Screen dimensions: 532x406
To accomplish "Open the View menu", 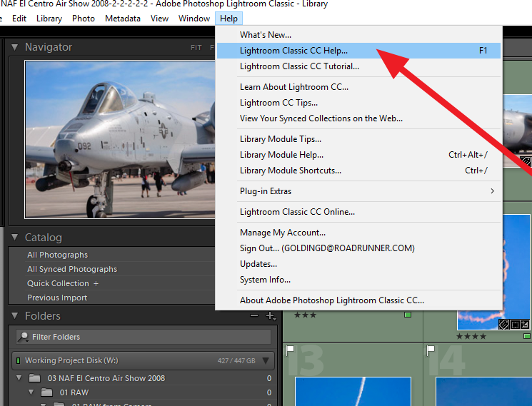I will (159, 19).
